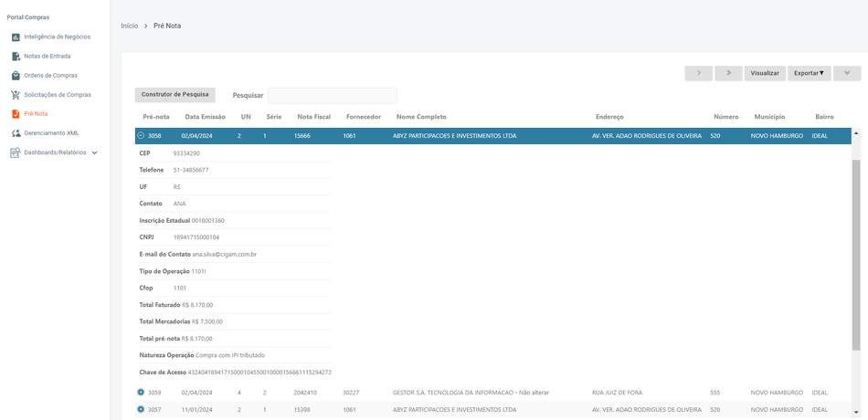Click table scrollbar down arrow
The image size is (868, 420).
(x=857, y=413)
